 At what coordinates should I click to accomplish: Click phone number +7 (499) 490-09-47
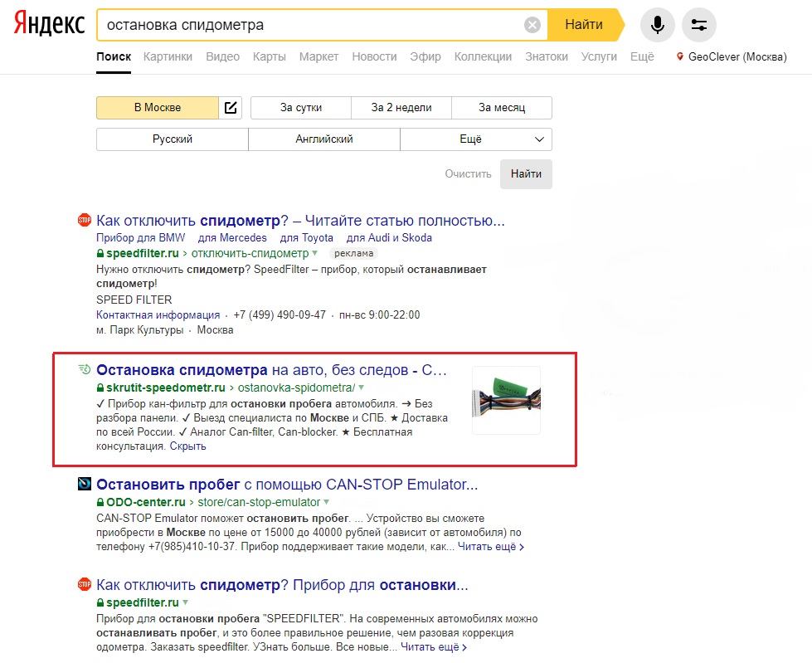point(280,315)
